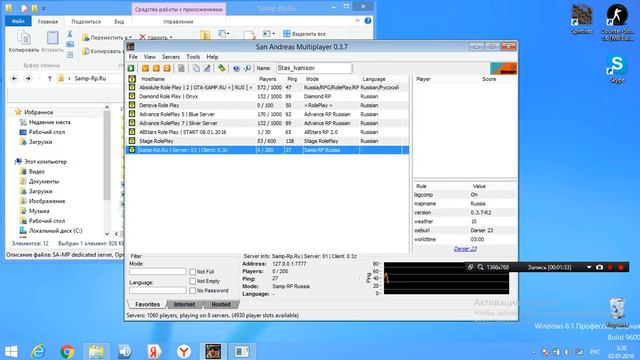This screenshot has width=640, height=360.
Task: Enable the No Password filter checkbox
Action: click(x=193, y=291)
